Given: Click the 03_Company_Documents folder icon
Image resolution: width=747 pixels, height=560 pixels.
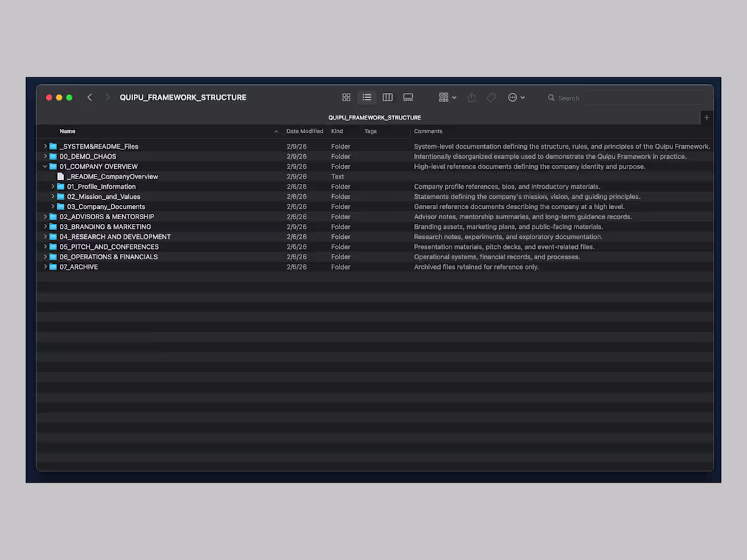Looking at the screenshot, I should click(60, 206).
